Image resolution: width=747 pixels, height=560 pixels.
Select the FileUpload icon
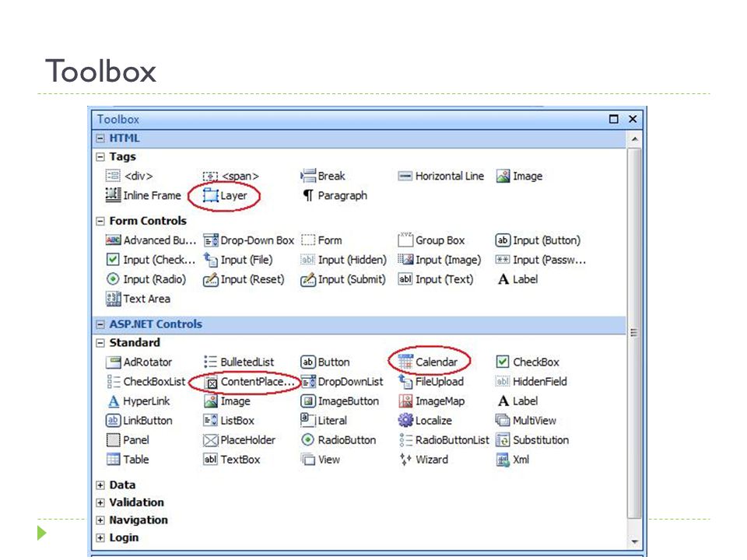coord(405,381)
